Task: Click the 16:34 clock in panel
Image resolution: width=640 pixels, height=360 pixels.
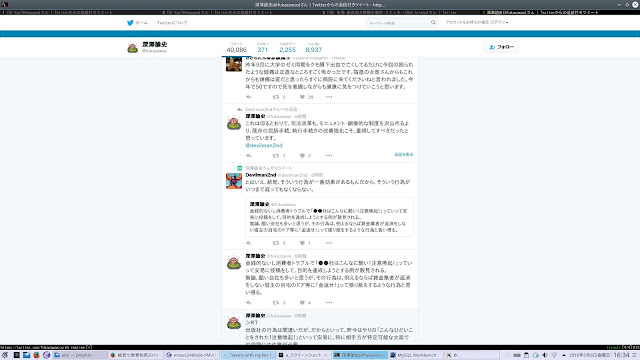Action: point(621,355)
